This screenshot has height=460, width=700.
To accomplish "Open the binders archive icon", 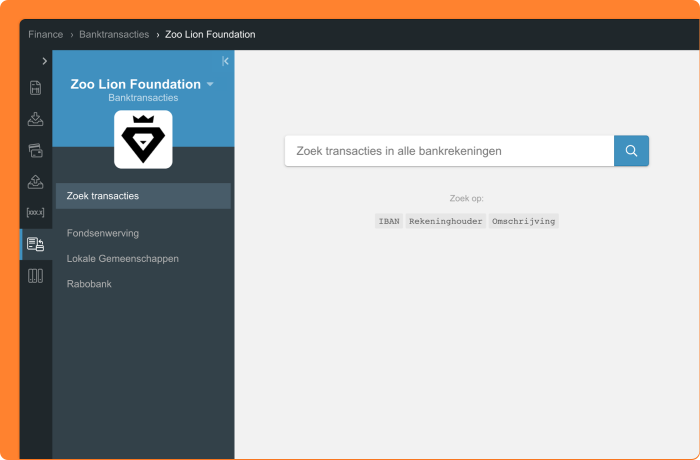I will pyautogui.click(x=35, y=276).
